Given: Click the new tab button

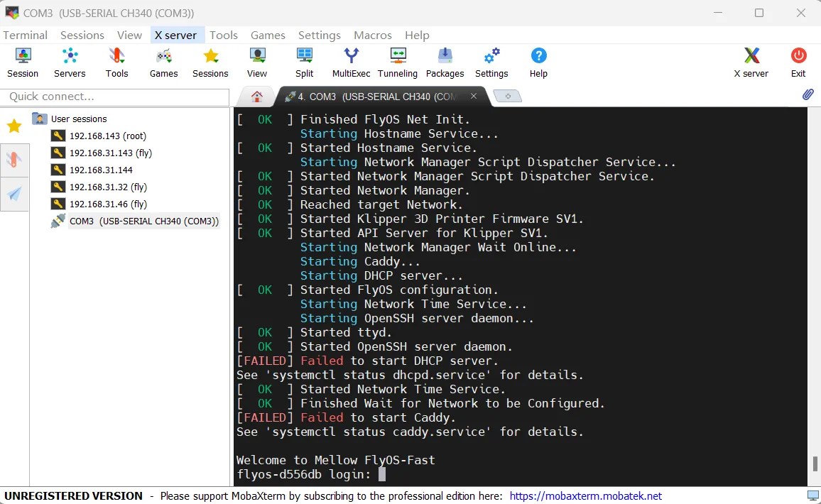Looking at the screenshot, I should 507,97.
